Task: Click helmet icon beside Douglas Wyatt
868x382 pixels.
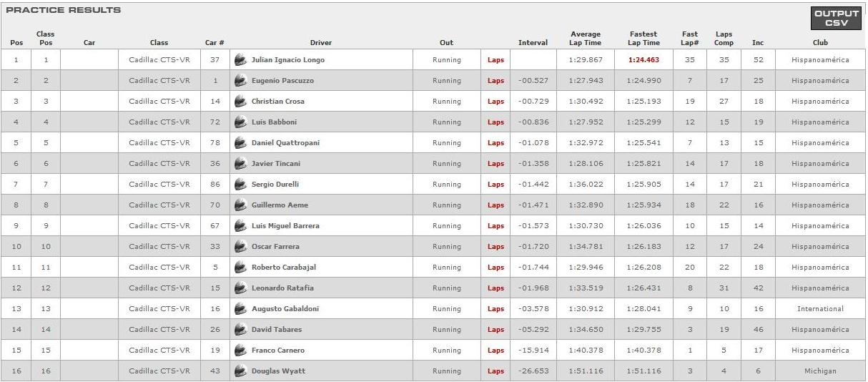Action: click(x=240, y=371)
